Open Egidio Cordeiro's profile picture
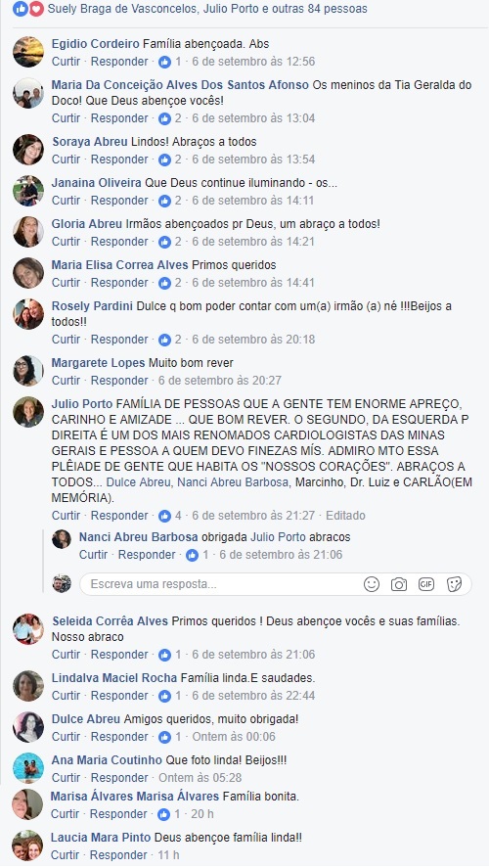489x868 pixels. [28, 52]
